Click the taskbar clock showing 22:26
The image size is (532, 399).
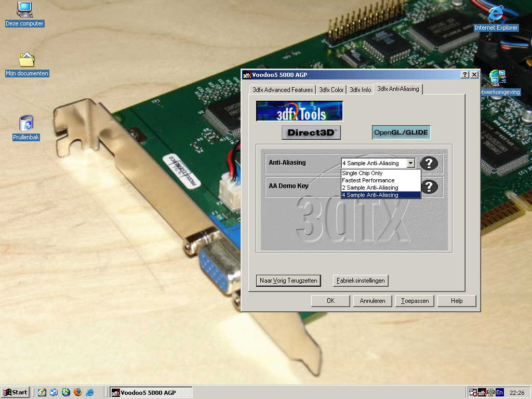517,393
